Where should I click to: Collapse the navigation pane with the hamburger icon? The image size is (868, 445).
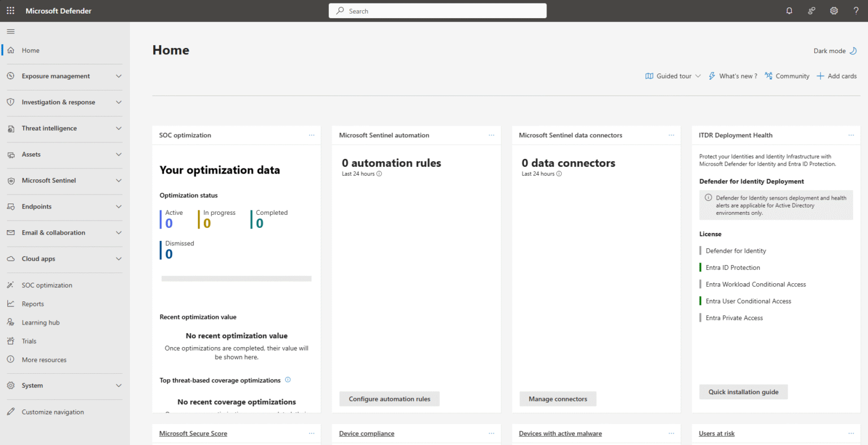[x=10, y=31]
